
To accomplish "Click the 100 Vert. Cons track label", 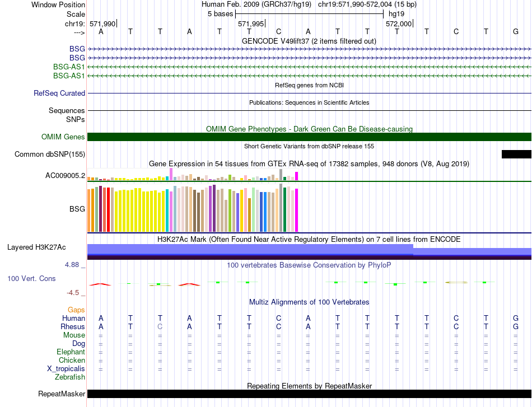I will click(31, 278).
